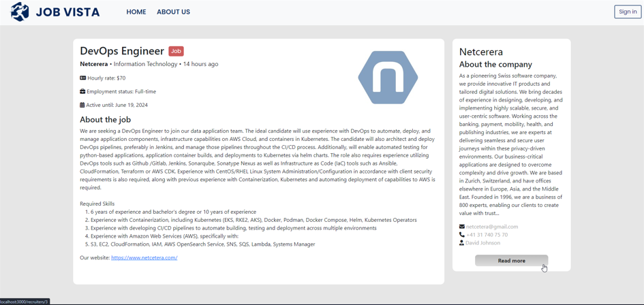The height and width of the screenshot is (305, 644).
Task: Click the Job Vista rocket logo icon
Action: tap(20, 12)
